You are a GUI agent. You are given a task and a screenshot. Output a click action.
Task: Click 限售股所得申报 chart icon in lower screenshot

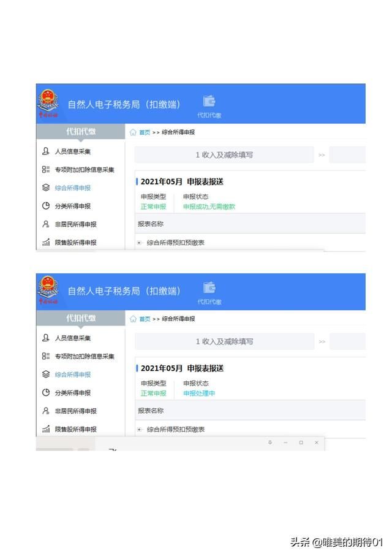[46, 429]
